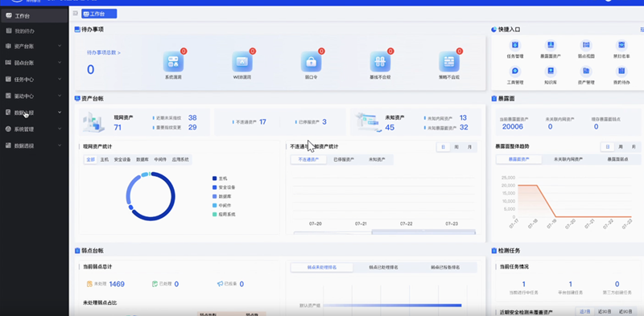Toggle 主机 legend entry in donut chart
This screenshot has width=644, height=316.
coord(220,179)
